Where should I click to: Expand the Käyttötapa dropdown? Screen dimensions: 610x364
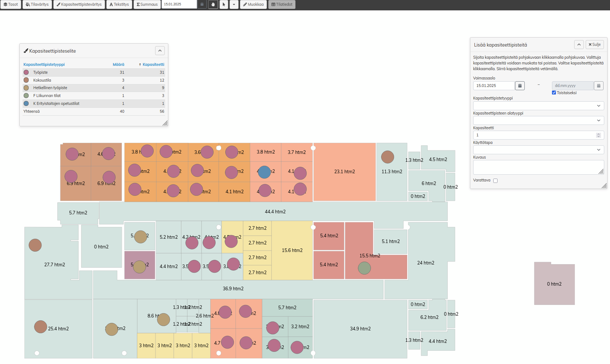coord(538,150)
